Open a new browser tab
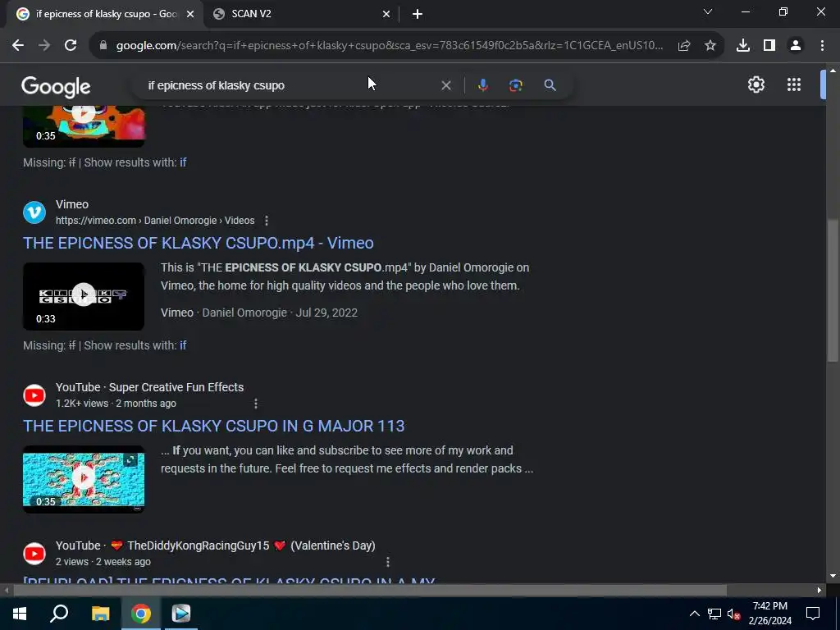 (418, 15)
